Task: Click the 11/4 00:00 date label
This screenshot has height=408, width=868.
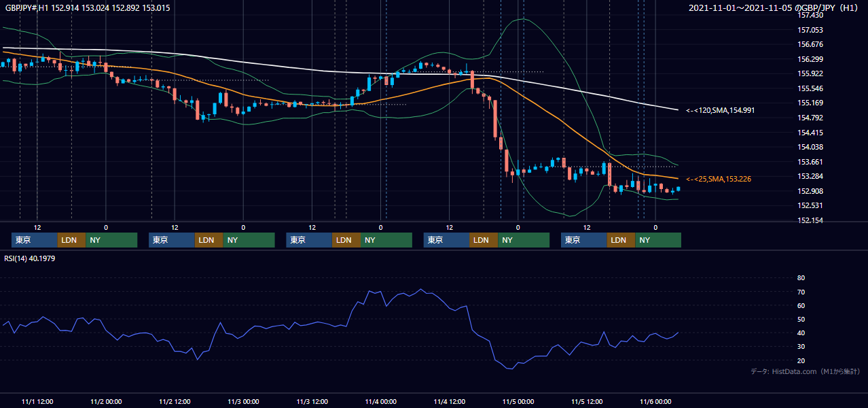Action: coord(381,402)
